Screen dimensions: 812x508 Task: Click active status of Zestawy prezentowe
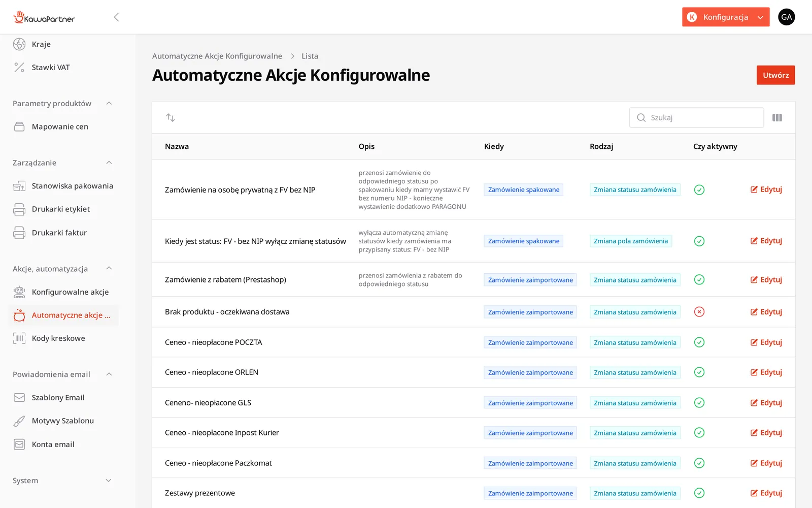click(x=699, y=493)
